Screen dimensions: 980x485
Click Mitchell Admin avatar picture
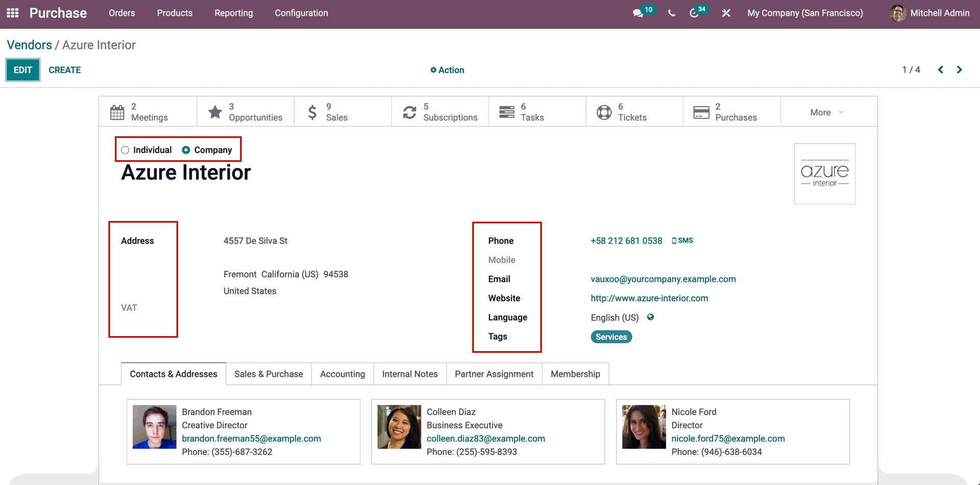click(x=898, y=13)
